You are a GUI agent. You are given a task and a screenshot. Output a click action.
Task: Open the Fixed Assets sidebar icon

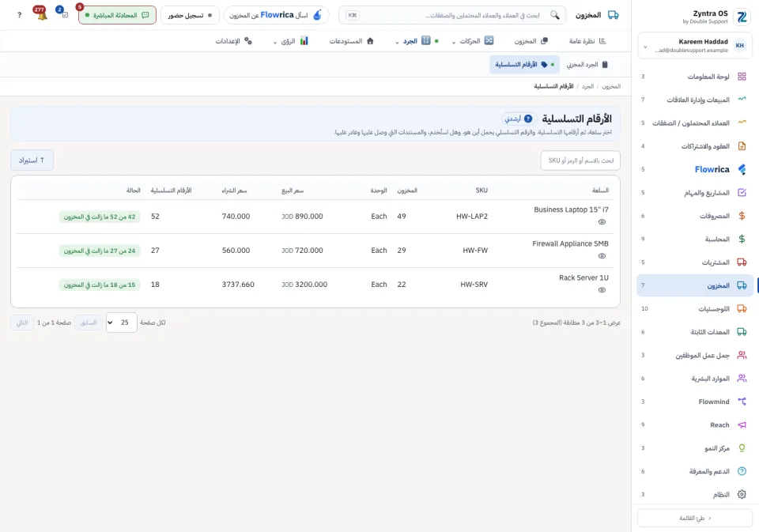[742, 331]
